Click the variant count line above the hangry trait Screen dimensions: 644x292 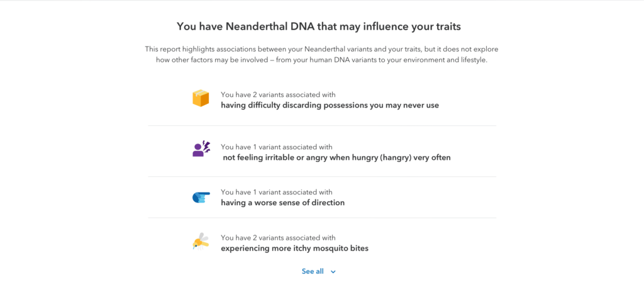click(277, 147)
